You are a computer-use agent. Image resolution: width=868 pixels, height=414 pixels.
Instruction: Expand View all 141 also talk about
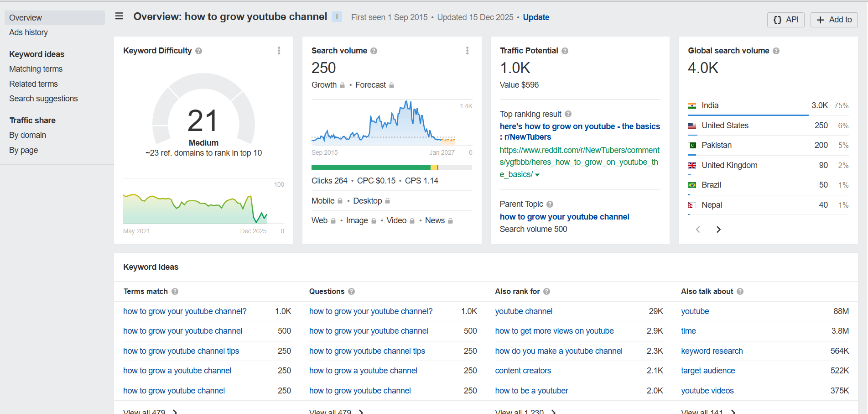pos(708,412)
